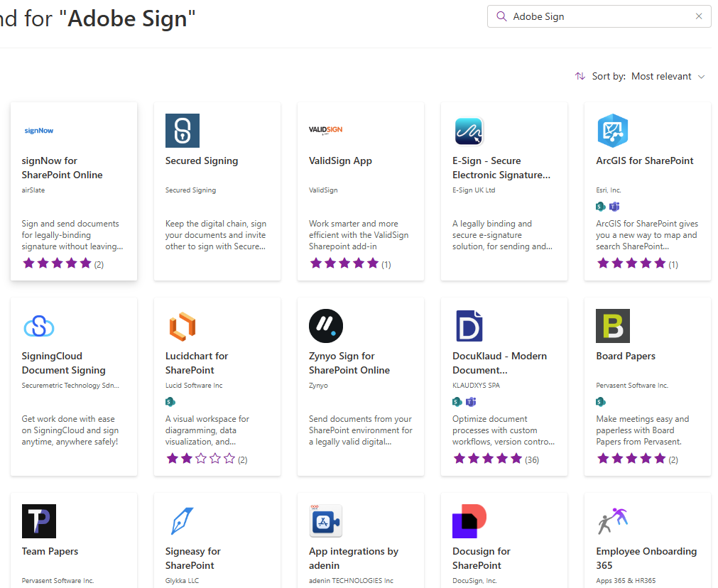The width and height of the screenshot is (718, 588).
Task: Clear the Adobe Sign search query
Action: [x=699, y=16]
